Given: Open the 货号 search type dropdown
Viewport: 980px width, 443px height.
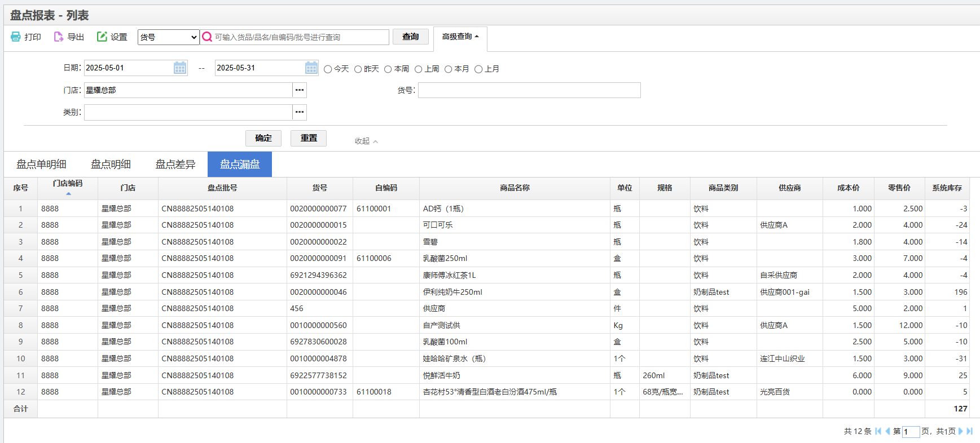Looking at the screenshot, I should [x=169, y=37].
